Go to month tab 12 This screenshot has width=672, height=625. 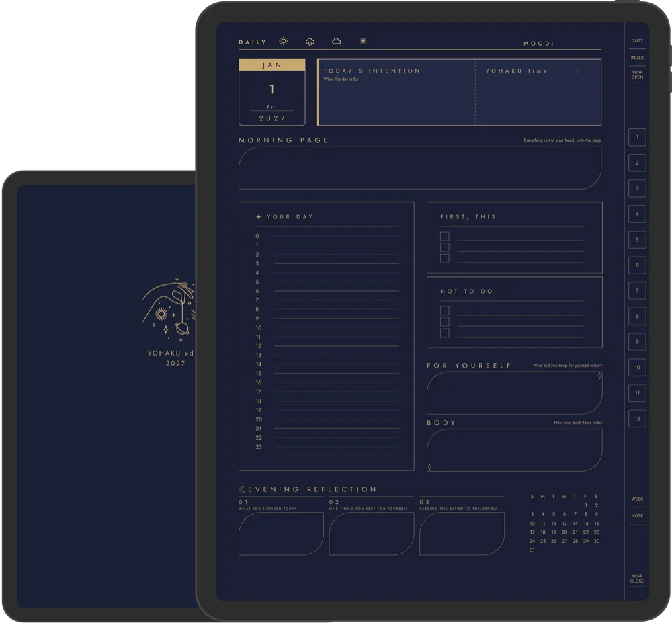637,419
